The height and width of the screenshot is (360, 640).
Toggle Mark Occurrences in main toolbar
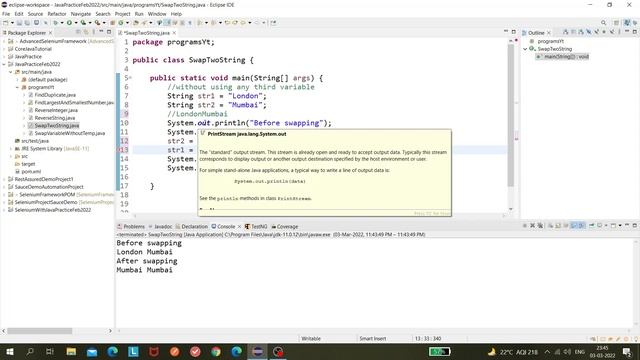[167, 23]
